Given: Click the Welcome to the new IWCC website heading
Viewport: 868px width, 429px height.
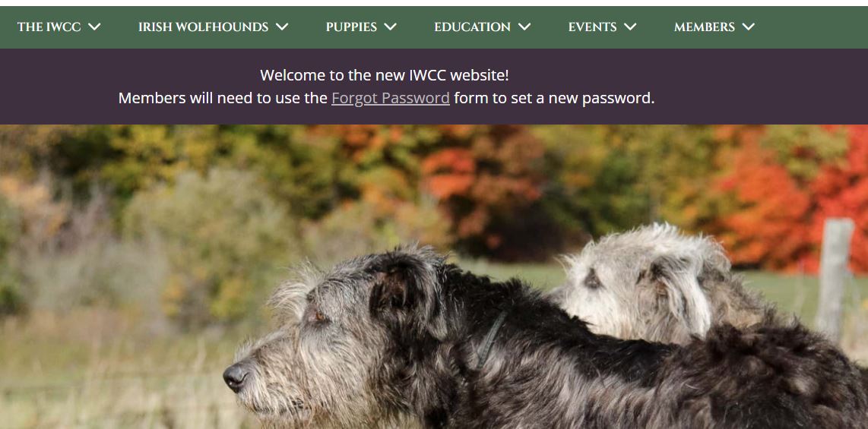Looking at the screenshot, I should tap(384, 75).
